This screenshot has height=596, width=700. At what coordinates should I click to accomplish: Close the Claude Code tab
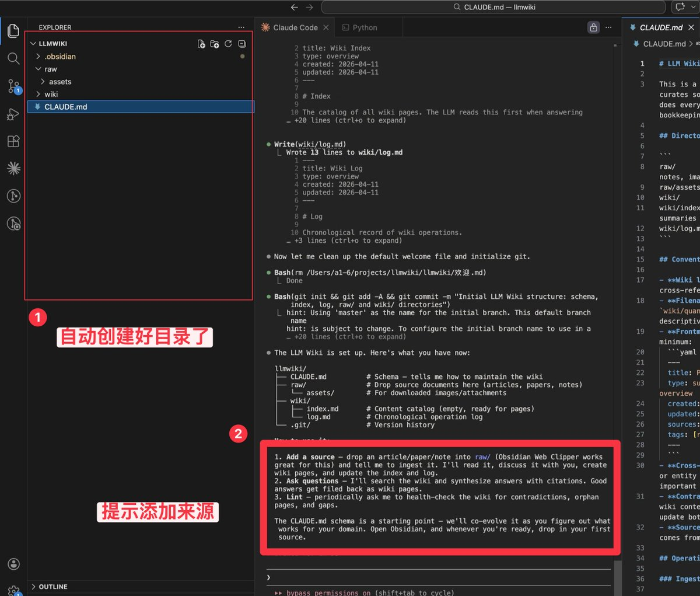click(326, 27)
